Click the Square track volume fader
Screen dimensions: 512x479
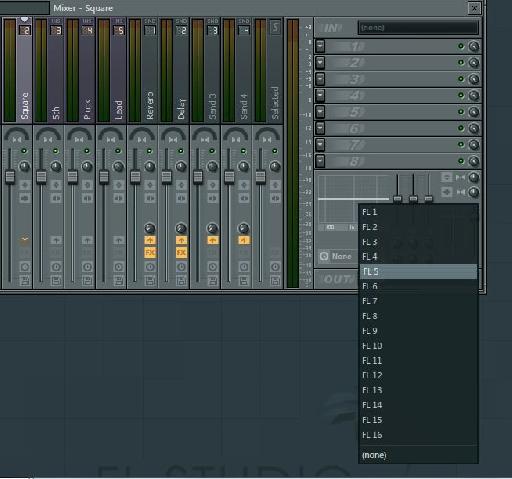coord(10,177)
